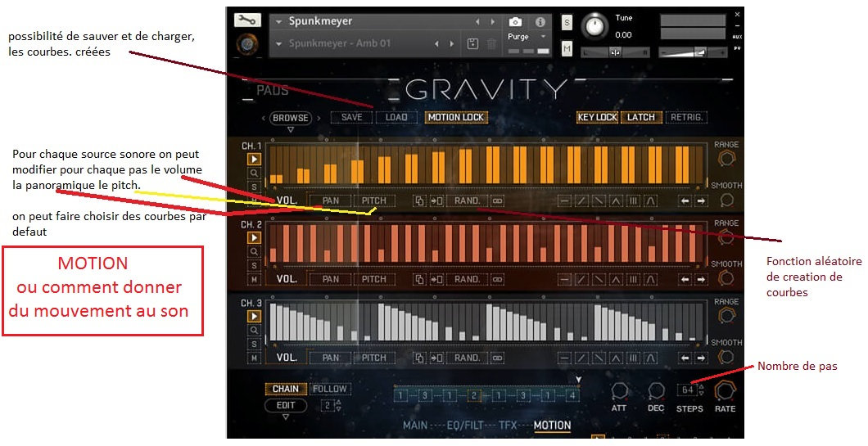This screenshot has width=868, height=446.
Task: Link CH. 1 with the chain-link icon
Action: [x=497, y=200]
